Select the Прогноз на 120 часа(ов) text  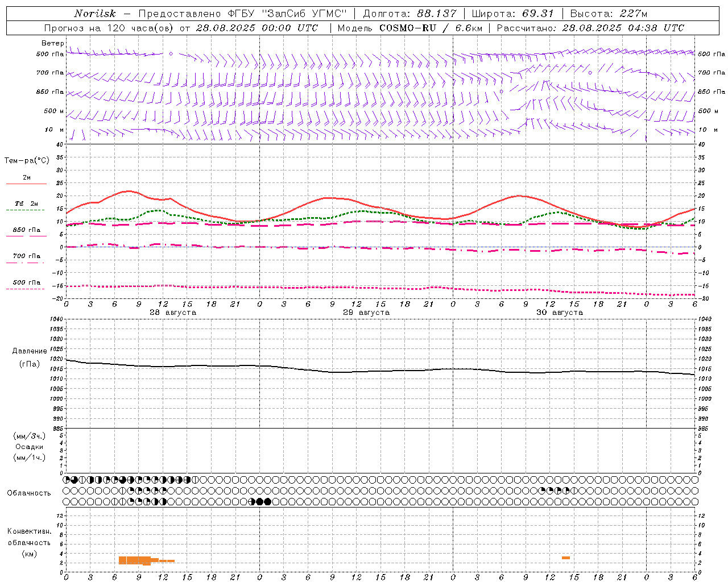110,28
